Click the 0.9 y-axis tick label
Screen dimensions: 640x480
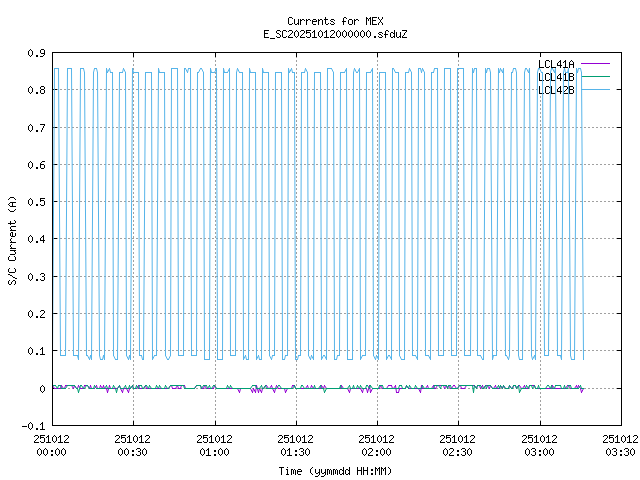35,53
